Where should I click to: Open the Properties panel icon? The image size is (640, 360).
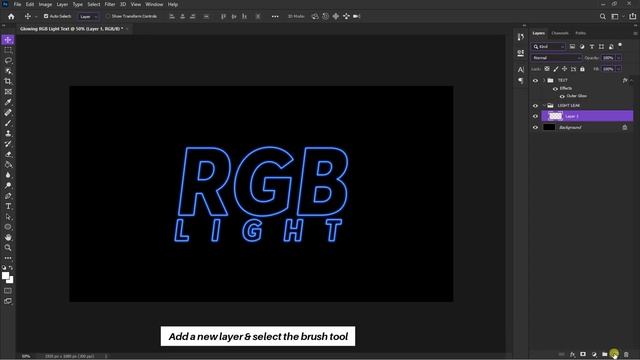(x=520, y=53)
